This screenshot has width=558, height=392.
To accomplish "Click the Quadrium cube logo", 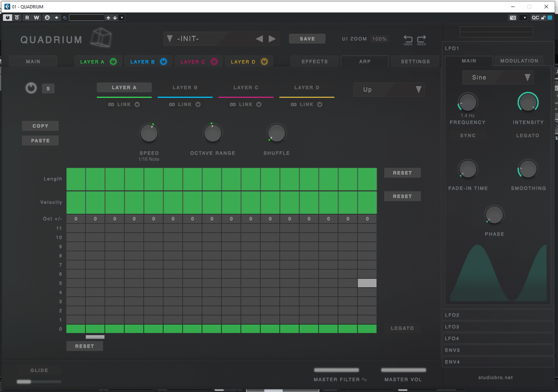I will click(101, 37).
